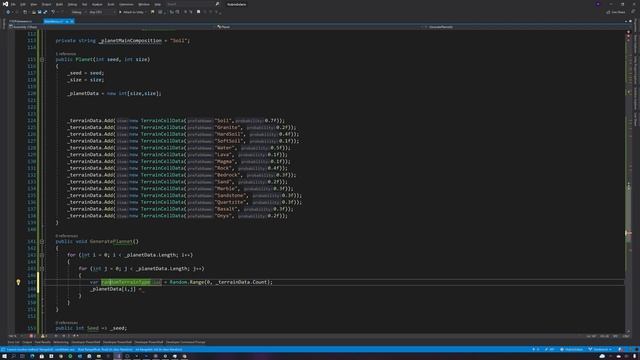Click the Windows Start button

pyautogui.click(x=4, y=356)
